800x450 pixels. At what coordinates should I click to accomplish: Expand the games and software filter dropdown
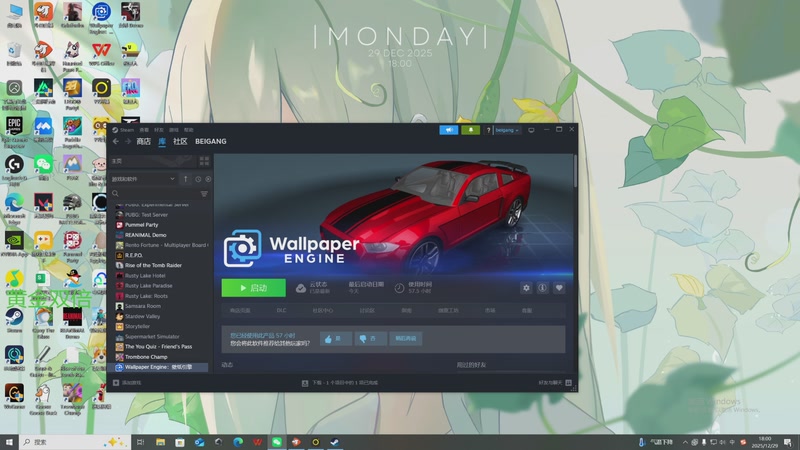[x=143, y=179]
